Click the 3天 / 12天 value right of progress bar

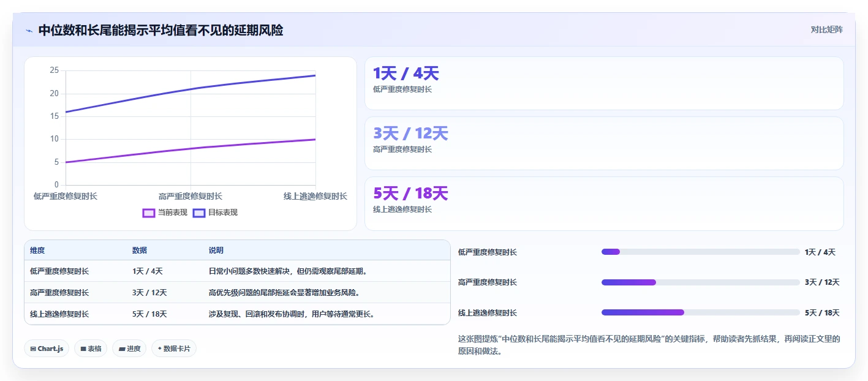pos(822,282)
